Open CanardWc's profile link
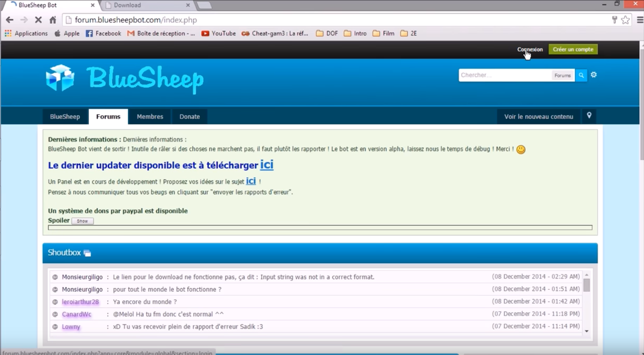This screenshot has height=355, width=644. [x=77, y=315]
